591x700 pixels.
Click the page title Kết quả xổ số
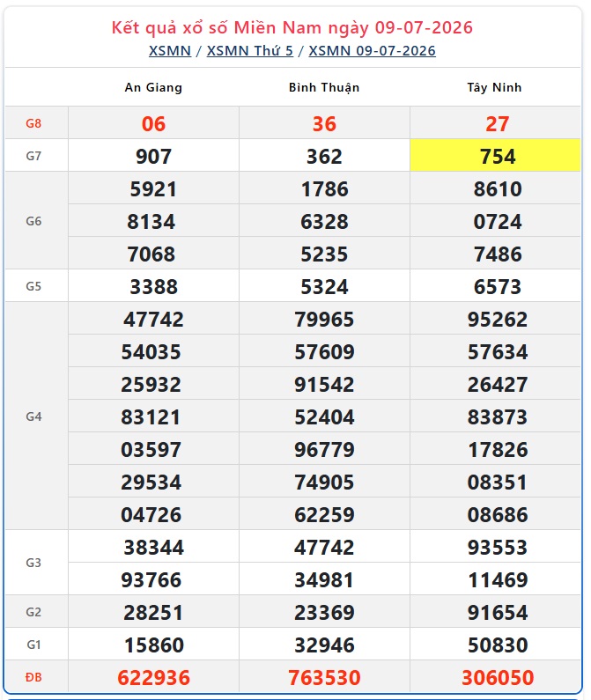169,27
